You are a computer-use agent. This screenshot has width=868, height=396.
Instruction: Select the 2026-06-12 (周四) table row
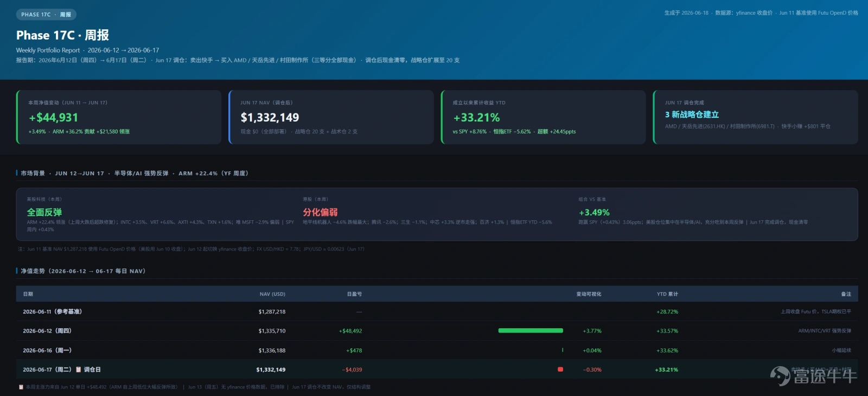[437, 331]
